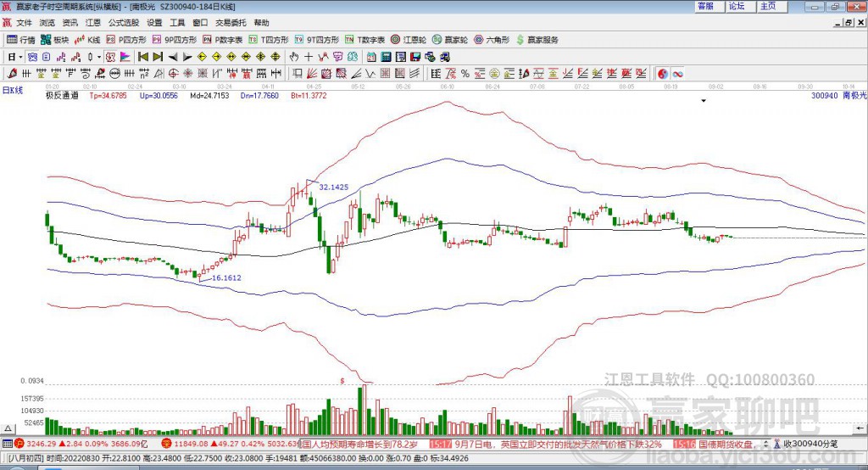This screenshot has width=868, height=470.
Task: Select the red pencil drawing tool
Action: 12,73
